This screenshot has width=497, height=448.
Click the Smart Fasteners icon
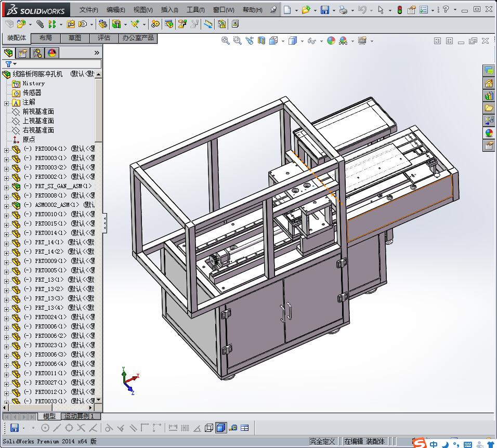pyautogui.click(x=71, y=24)
